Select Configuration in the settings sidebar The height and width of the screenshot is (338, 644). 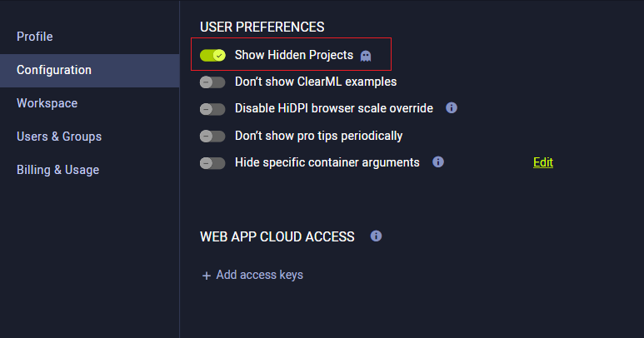pos(54,70)
